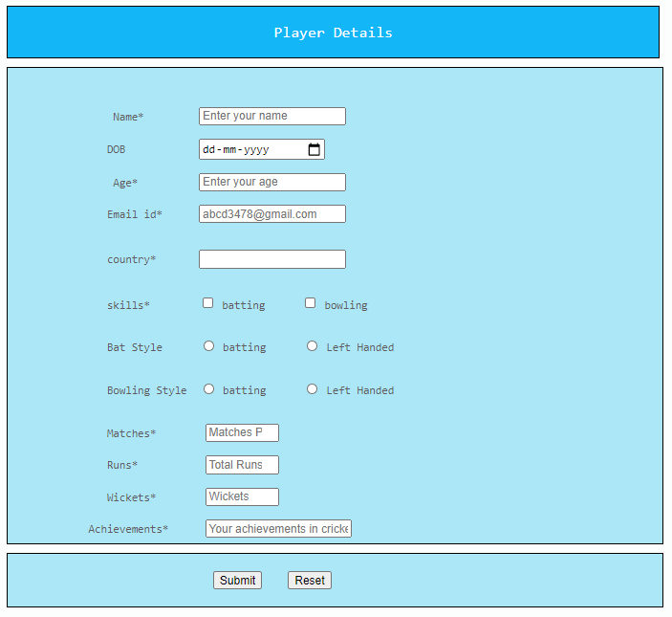This screenshot has height=617, width=672.
Task: Click the empty country field
Action: [272, 259]
